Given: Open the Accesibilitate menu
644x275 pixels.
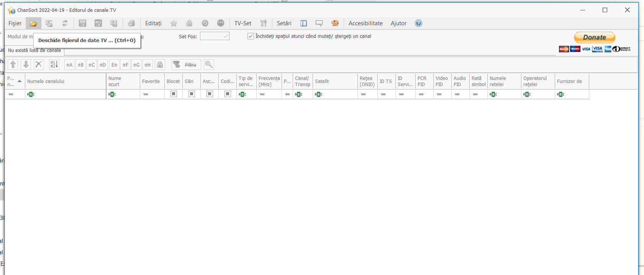Looking at the screenshot, I should coord(365,23).
